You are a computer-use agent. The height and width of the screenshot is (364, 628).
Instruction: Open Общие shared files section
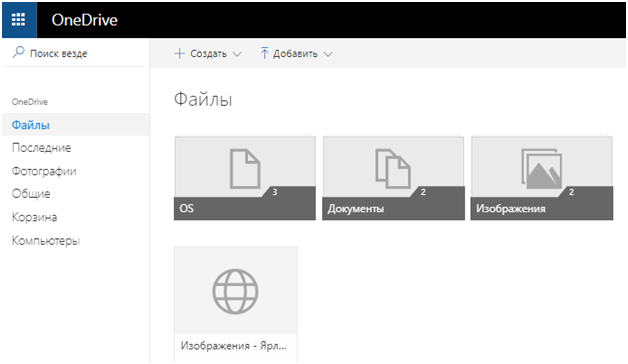(31, 194)
